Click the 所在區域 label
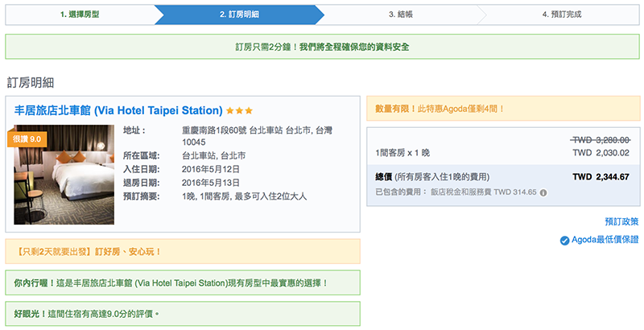 (x=142, y=155)
